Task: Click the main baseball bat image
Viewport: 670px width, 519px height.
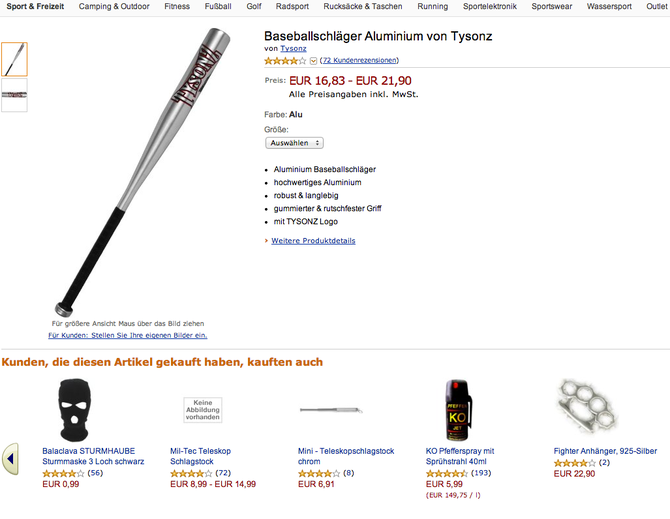Action: pos(142,172)
